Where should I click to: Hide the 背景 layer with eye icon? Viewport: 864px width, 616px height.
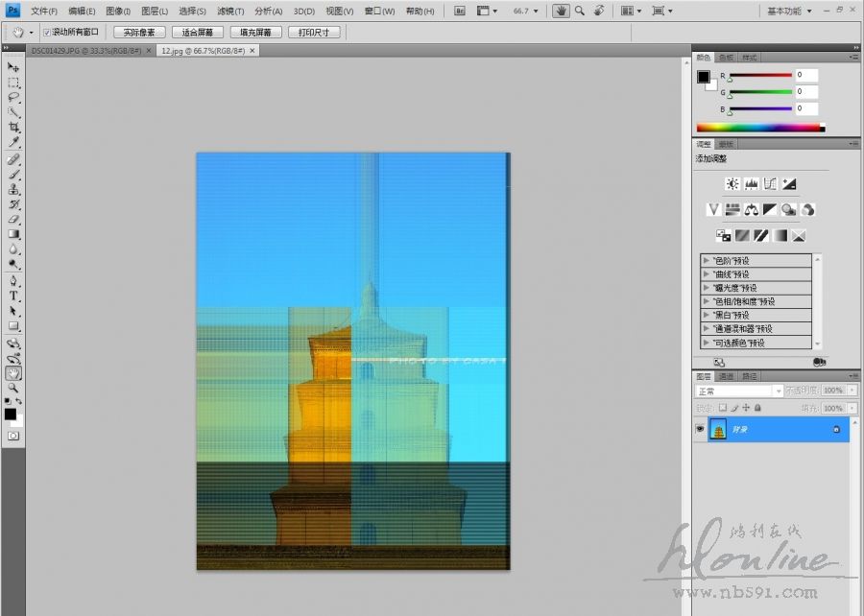click(700, 430)
